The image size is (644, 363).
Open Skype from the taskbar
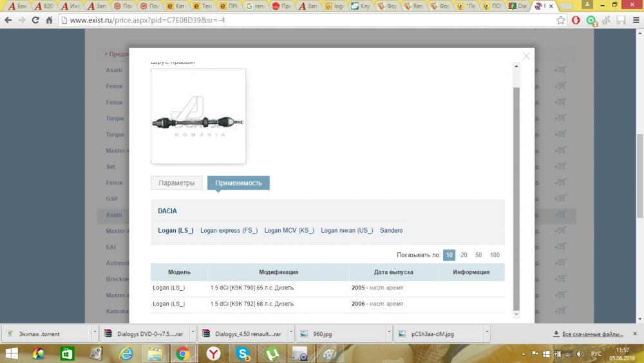243,353
